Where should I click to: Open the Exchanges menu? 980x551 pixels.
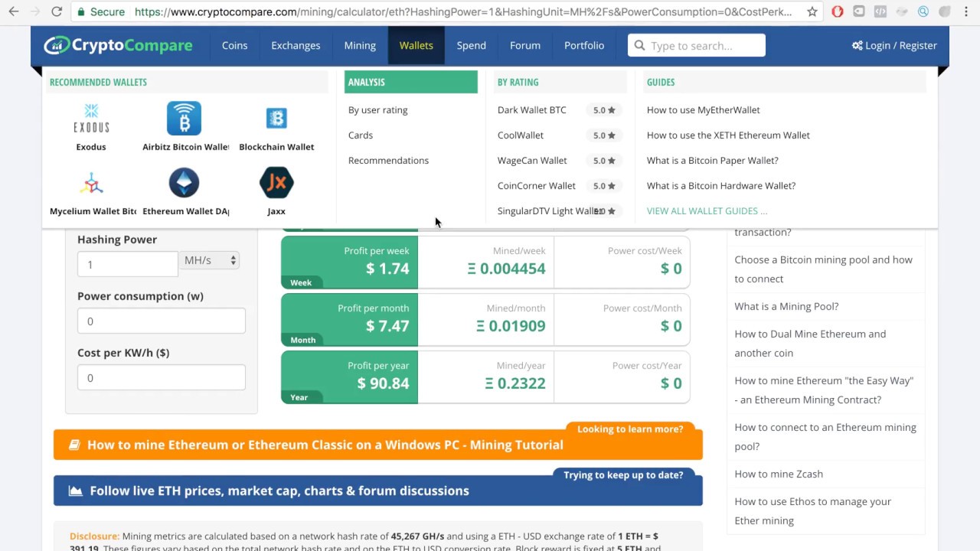pyautogui.click(x=296, y=45)
